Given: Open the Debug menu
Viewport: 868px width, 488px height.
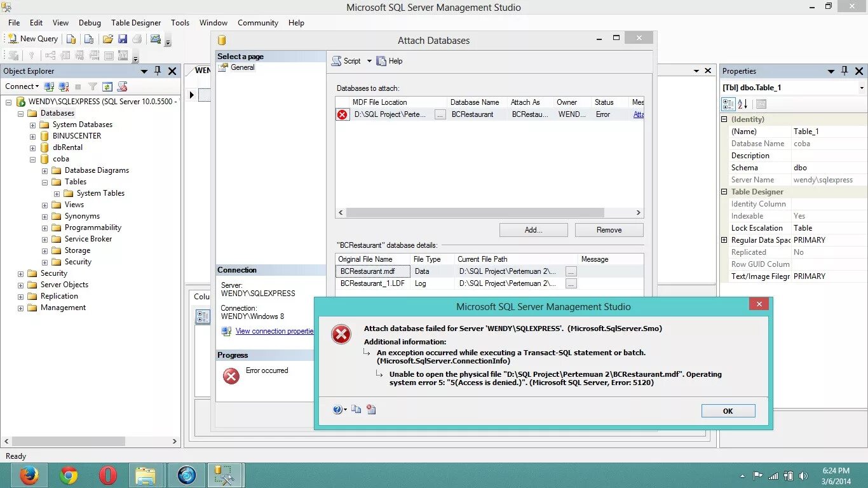Looking at the screenshot, I should pyautogui.click(x=90, y=22).
